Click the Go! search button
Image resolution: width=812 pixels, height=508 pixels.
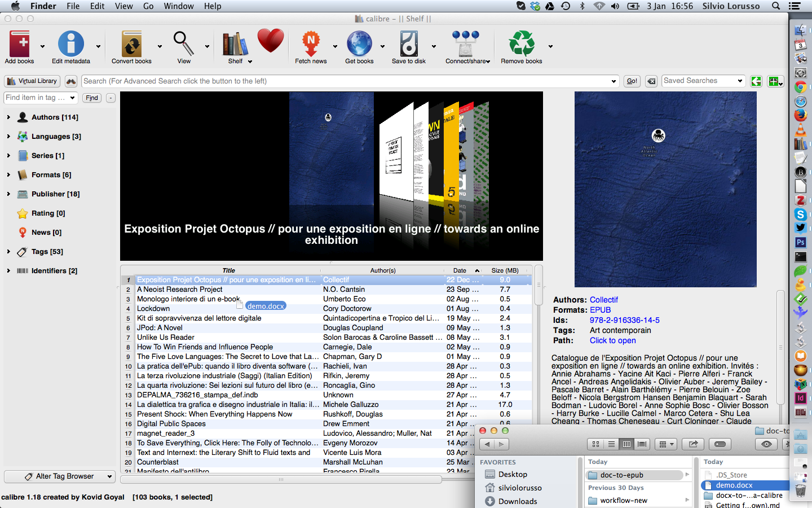click(x=632, y=81)
